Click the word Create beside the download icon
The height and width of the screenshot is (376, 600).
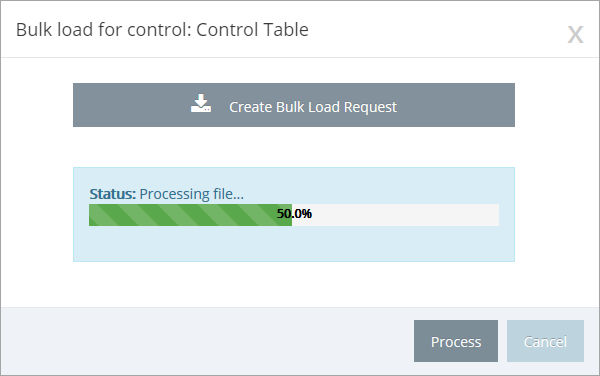(250, 107)
